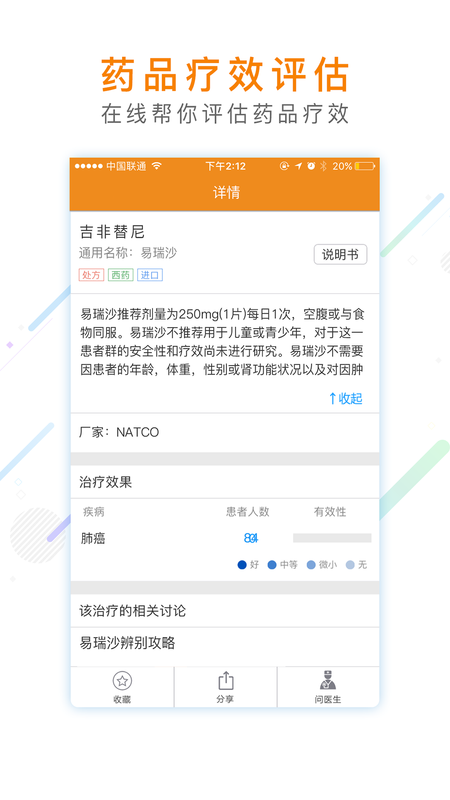Open 易瑞沙辨别攻略 discussion entry

[x=225, y=643]
